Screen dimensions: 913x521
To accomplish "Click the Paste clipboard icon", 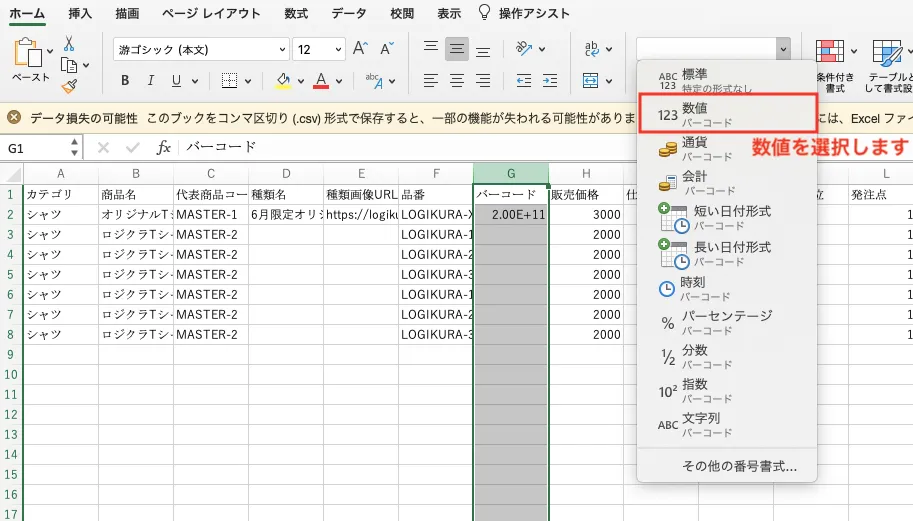I will click(x=30, y=57).
